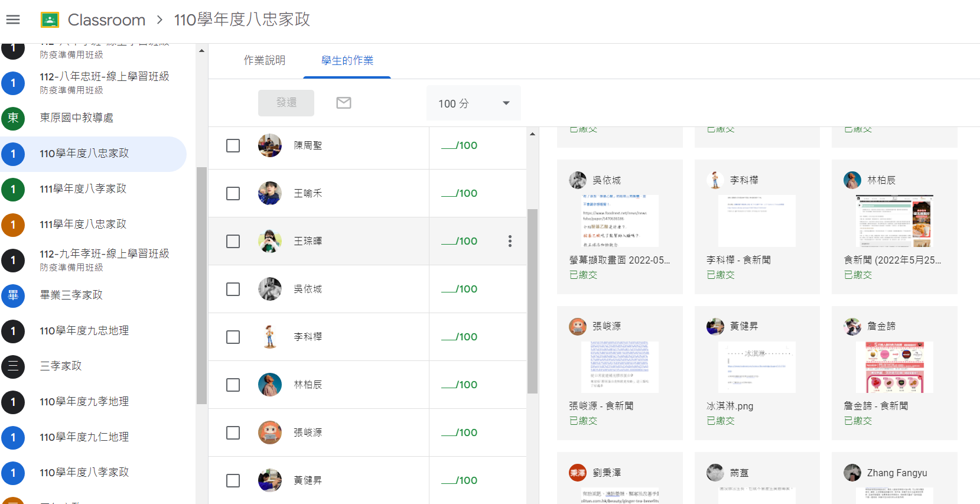The width and height of the screenshot is (980, 504).
Task: Open the main hamburger menu
Action: click(13, 20)
